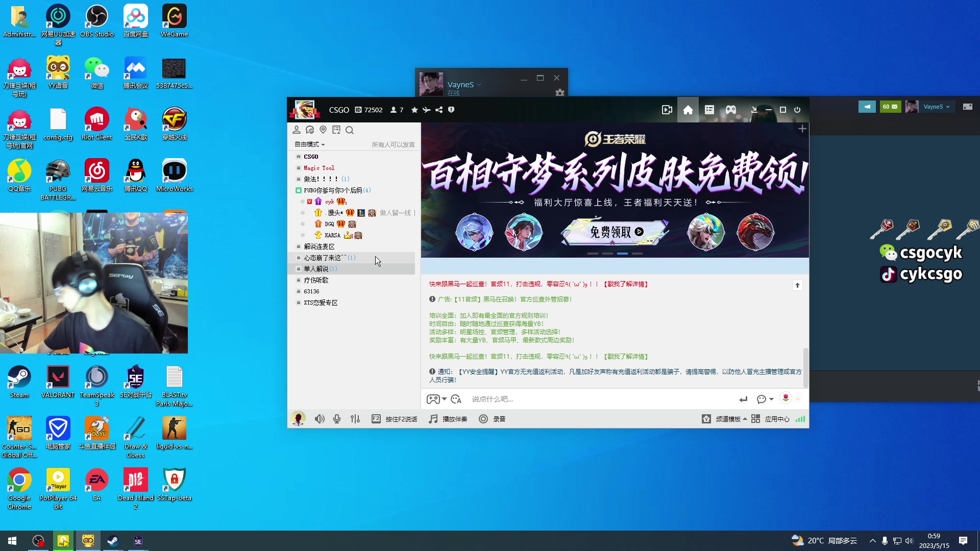Click own avatar in YY bottom bar
Screen dimensions: 980x551
coord(299,419)
